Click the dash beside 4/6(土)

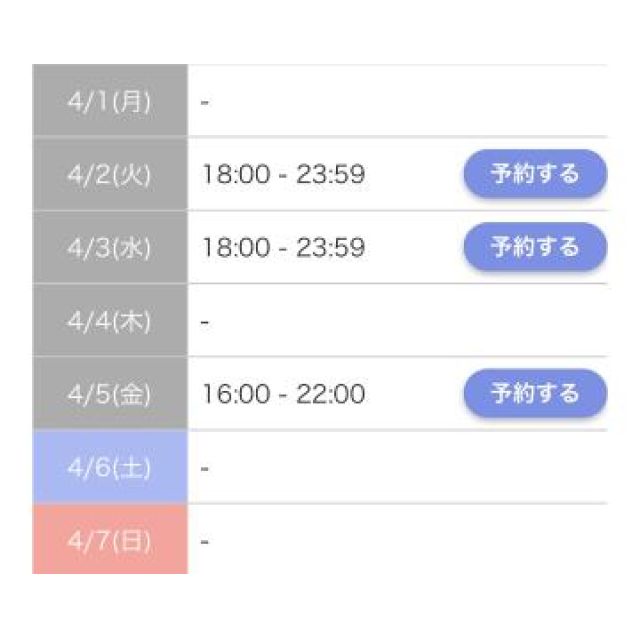pyautogui.click(x=204, y=468)
